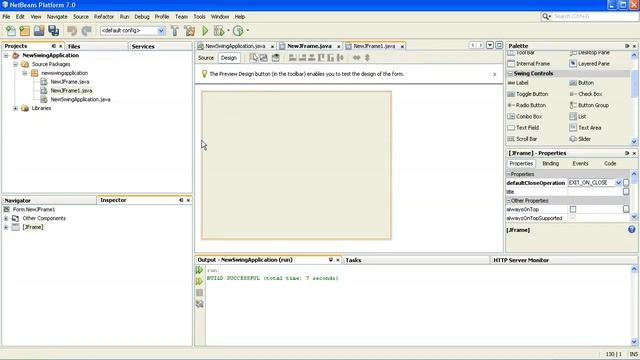Click the Label component in the Palette
The image size is (640, 360).
pos(518,83)
